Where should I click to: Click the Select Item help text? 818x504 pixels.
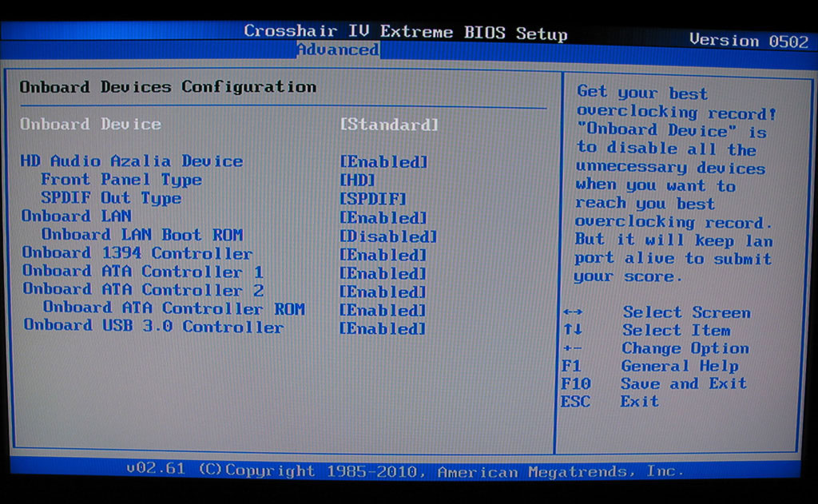pyautogui.click(x=676, y=330)
